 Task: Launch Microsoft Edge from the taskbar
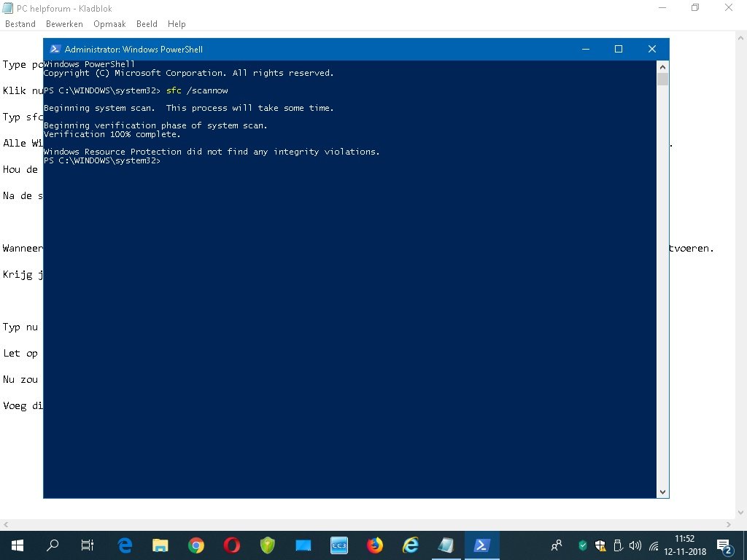pyautogui.click(x=125, y=545)
